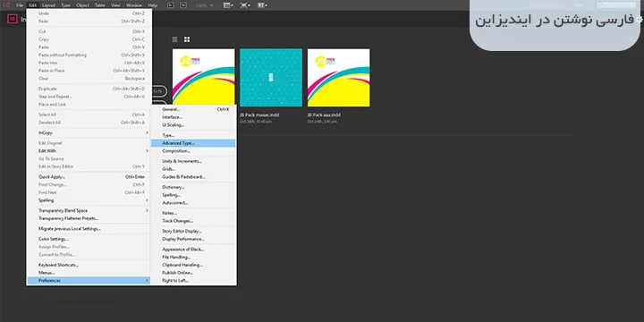The height and width of the screenshot is (322, 644).
Task: Open the zoom level dropdown showing 100%
Action: [204, 5]
